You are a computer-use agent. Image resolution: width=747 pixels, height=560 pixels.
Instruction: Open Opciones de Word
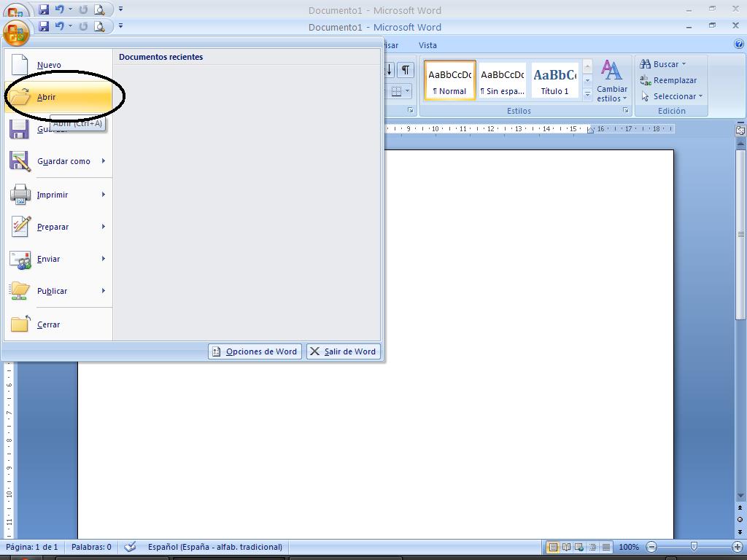pos(254,351)
